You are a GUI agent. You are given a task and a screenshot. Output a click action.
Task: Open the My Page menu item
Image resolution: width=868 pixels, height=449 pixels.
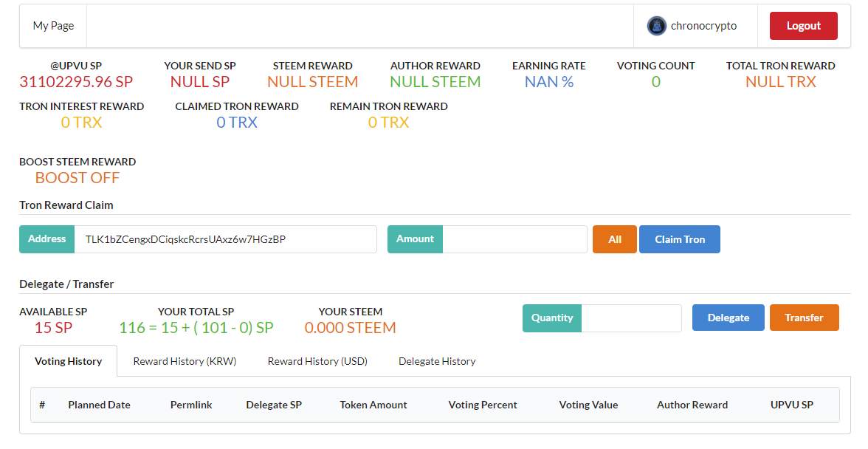coord(53,26)
